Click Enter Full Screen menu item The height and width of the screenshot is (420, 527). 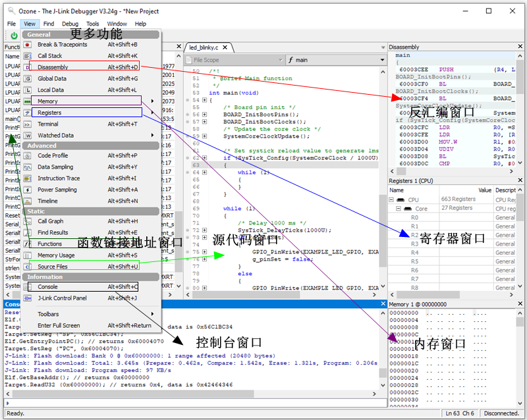[59, 325]
